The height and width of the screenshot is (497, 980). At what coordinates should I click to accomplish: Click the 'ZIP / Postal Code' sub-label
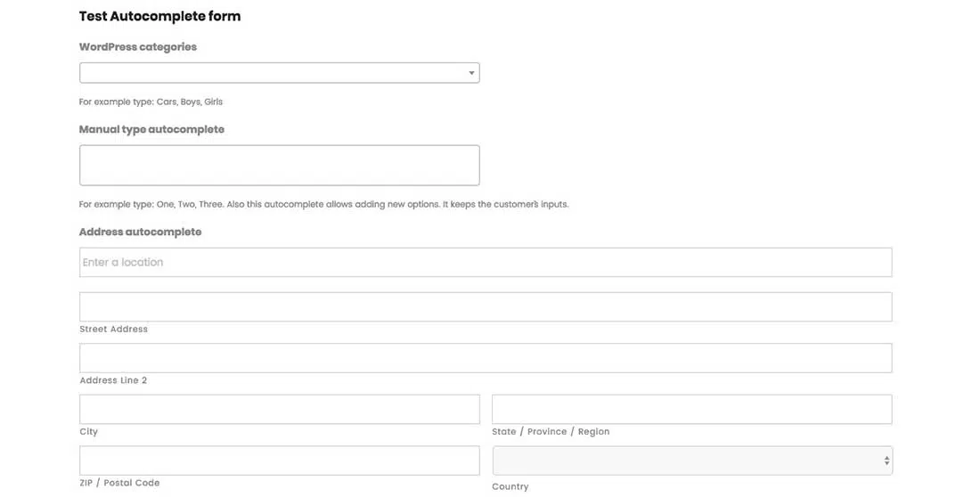[x=119, y=483]
